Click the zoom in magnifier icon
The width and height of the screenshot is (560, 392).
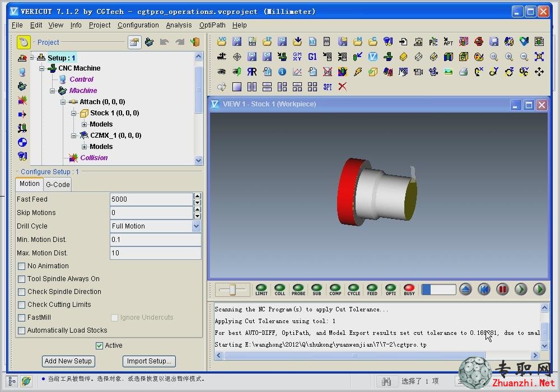point(509,57)
